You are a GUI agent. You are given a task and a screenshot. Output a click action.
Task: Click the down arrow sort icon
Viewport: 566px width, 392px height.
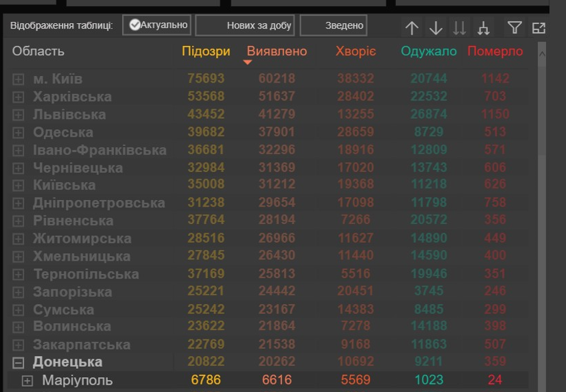coord(436,28)
